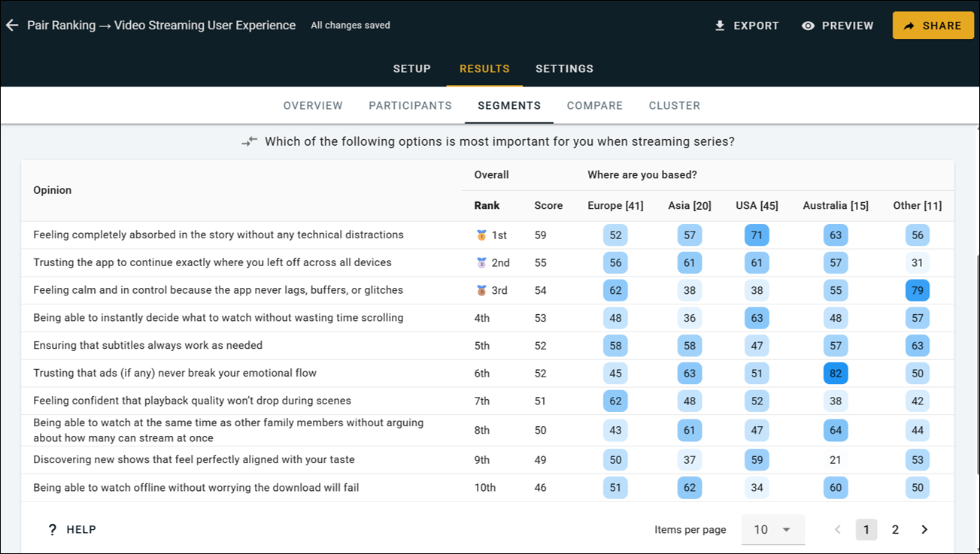This screenshot has height=554, width=980.
Task: Click the Help question mark icon
Action: point(51,528)
